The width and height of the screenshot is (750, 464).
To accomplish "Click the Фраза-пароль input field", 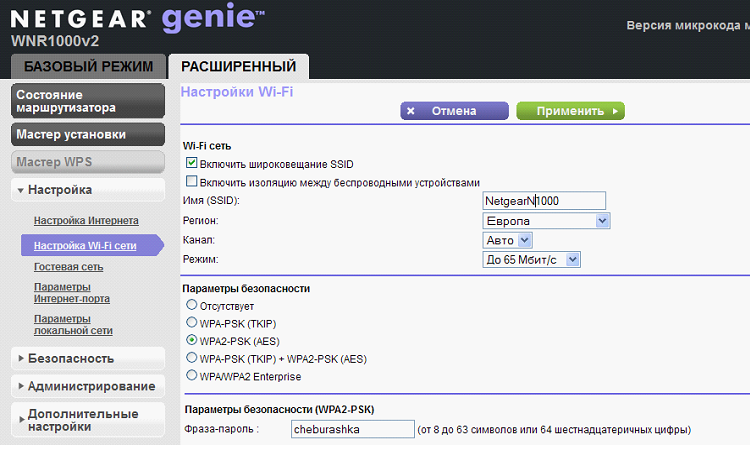I will [x=353, y=429].
